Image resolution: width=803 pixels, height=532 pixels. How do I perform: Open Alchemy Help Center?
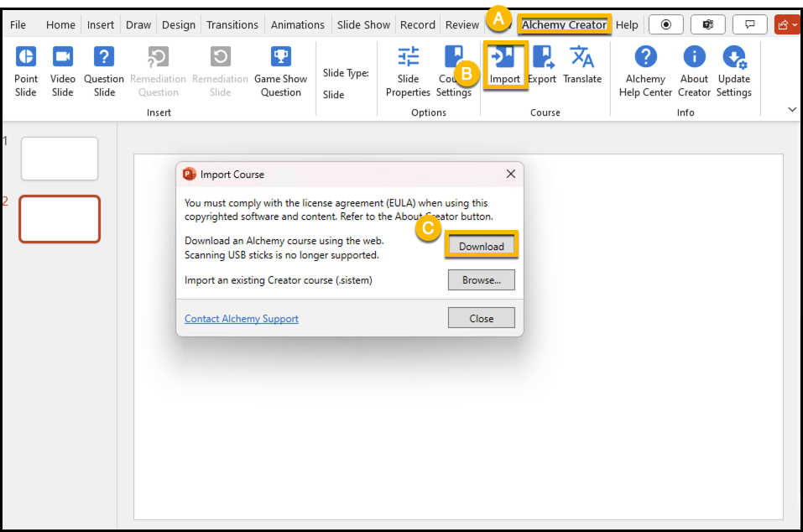(645, 70)
